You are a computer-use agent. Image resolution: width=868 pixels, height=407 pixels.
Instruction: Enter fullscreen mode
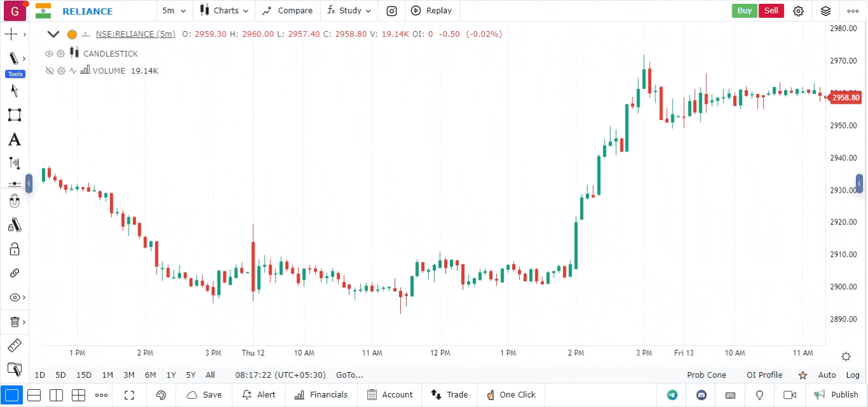pos(129,395)
